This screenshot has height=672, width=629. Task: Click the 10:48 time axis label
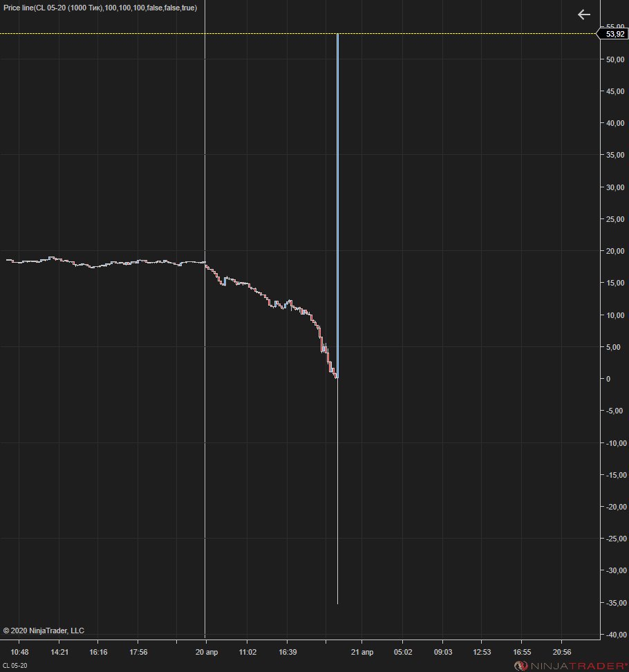tap(19, 652)
